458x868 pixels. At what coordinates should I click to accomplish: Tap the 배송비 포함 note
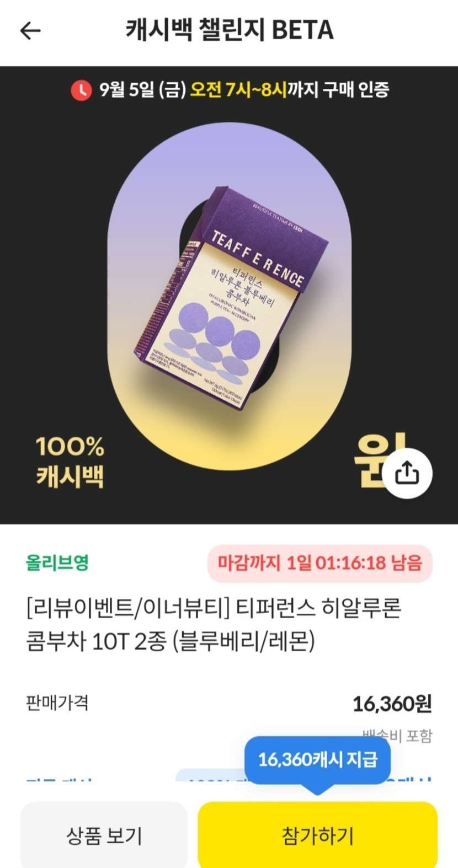(x=398, y=736)
